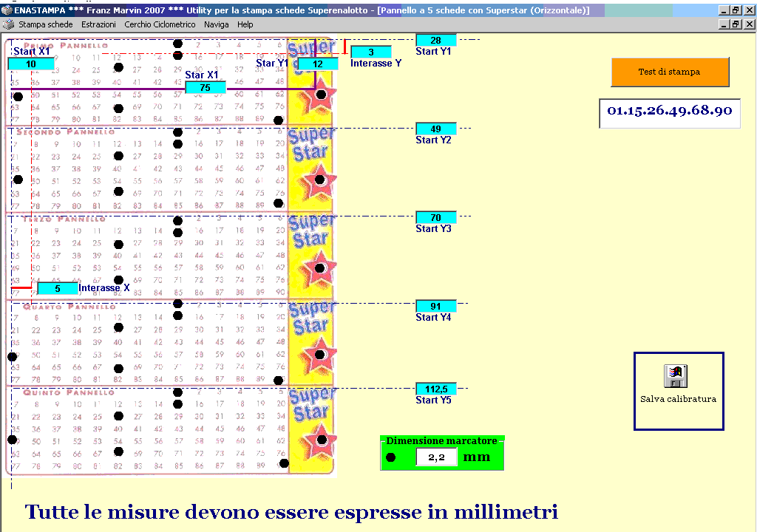Minimize the ENASTAMPA main window

[x=724, y=10]
